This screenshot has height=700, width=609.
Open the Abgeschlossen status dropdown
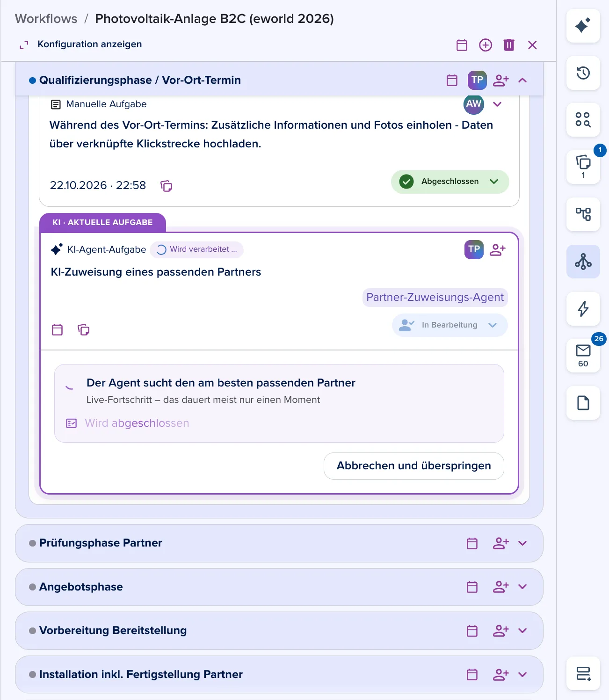coord(450,182)
